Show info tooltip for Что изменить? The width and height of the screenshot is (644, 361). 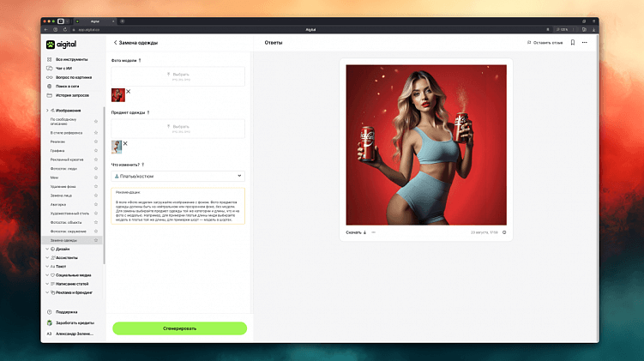pyautogui.click(x=143, y=165)
